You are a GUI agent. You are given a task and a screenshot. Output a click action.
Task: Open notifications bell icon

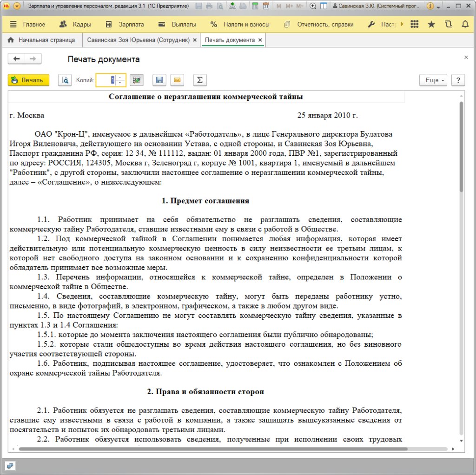click(x=465, y=24)
